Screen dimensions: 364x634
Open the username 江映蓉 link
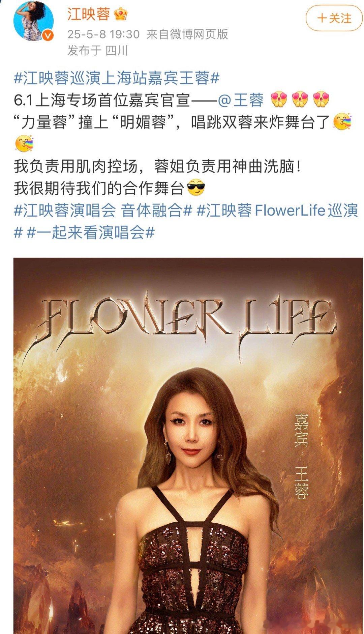click(x=89, y=15)
